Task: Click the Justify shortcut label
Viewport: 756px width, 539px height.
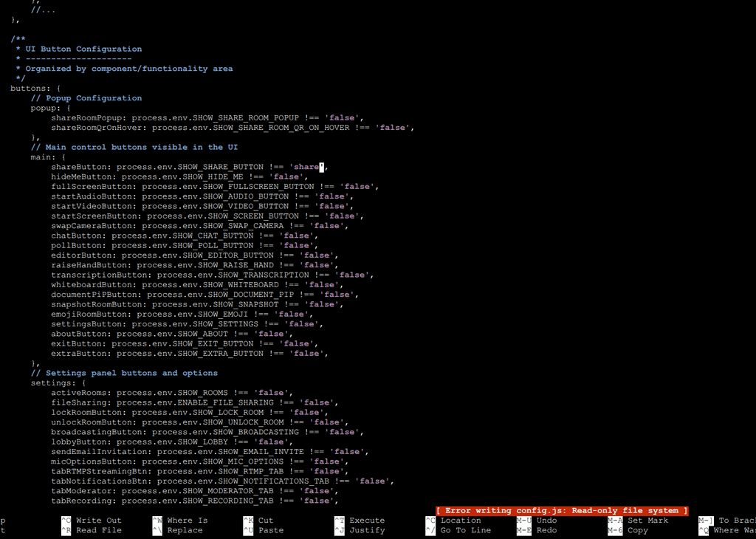Action: click(x=367, y=530)
